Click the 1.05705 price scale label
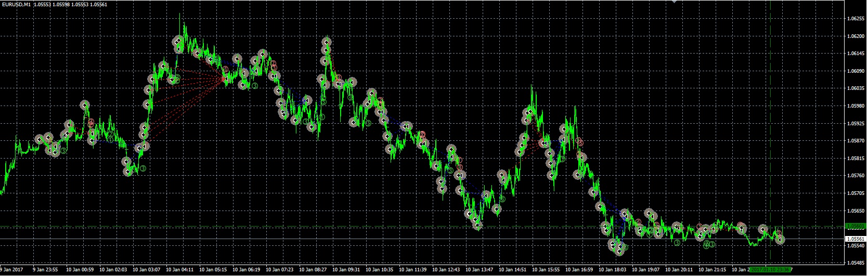This screenshot has width=868, height=276. point(856,193)
